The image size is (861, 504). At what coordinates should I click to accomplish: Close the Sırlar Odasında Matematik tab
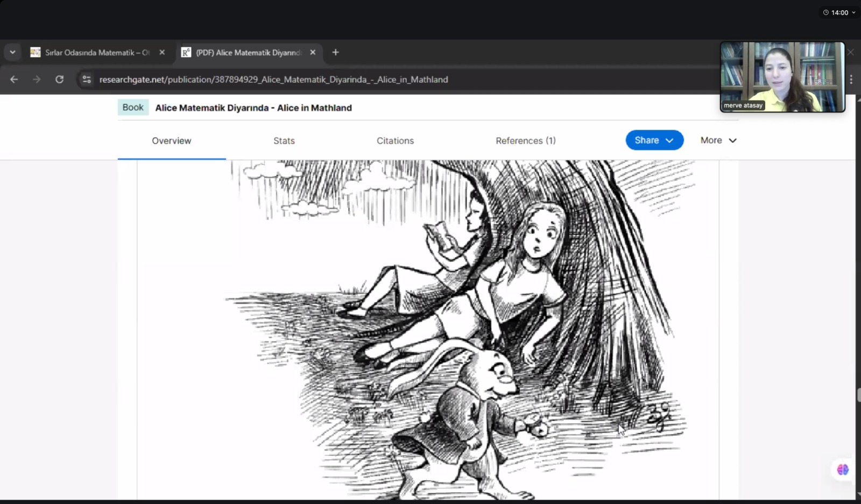162,52
